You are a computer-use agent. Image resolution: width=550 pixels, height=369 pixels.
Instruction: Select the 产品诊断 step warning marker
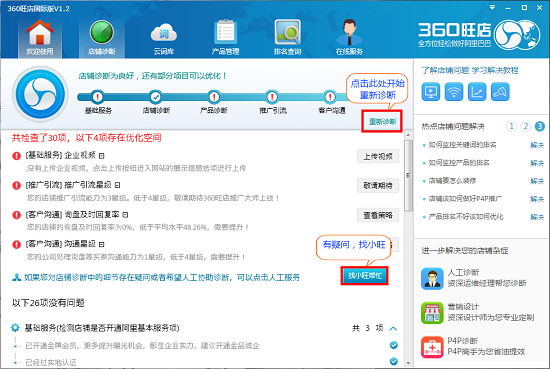[214, 96]
